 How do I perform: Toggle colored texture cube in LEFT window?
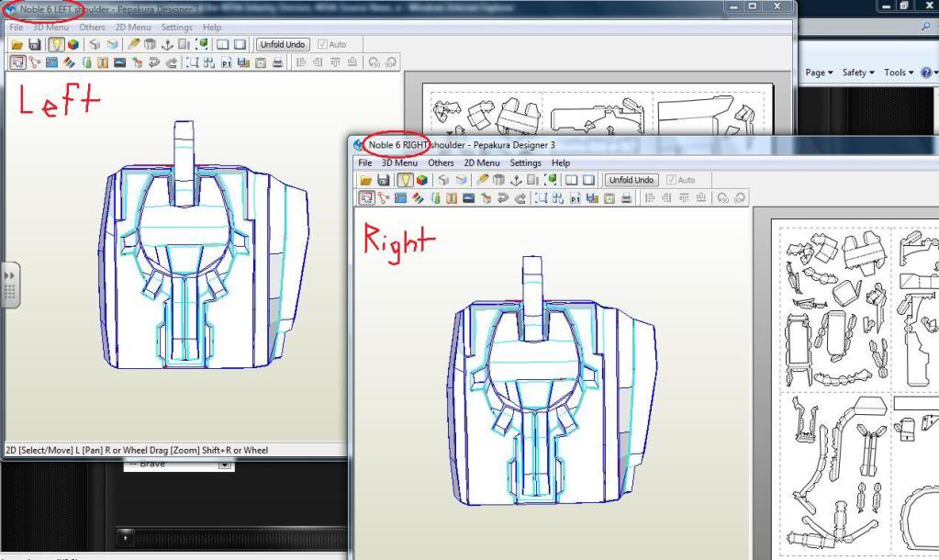point(73,45)
